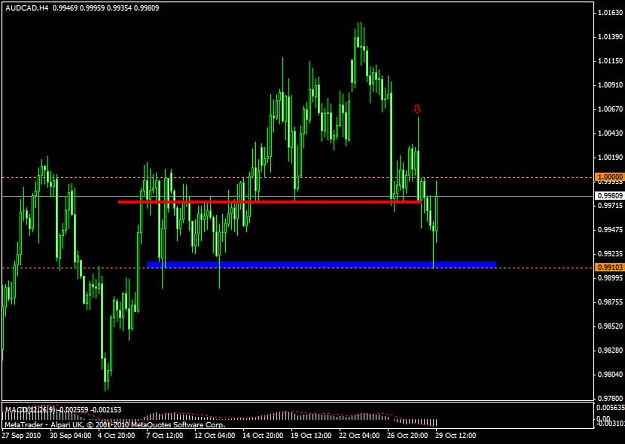Select the blue support zone rectangle
The height and width of the screenshot is (444, 625).
[321, 264]
